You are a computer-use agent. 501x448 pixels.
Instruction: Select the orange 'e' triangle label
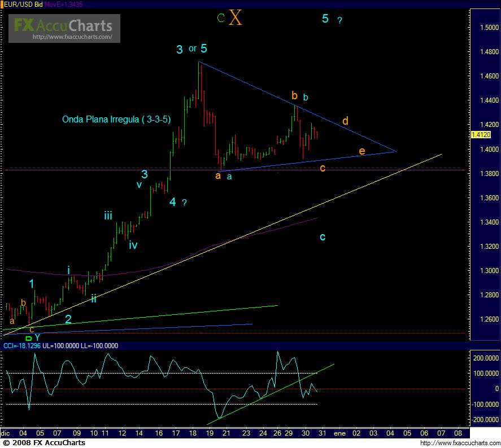pyautogui.click(x=361, y=151)
